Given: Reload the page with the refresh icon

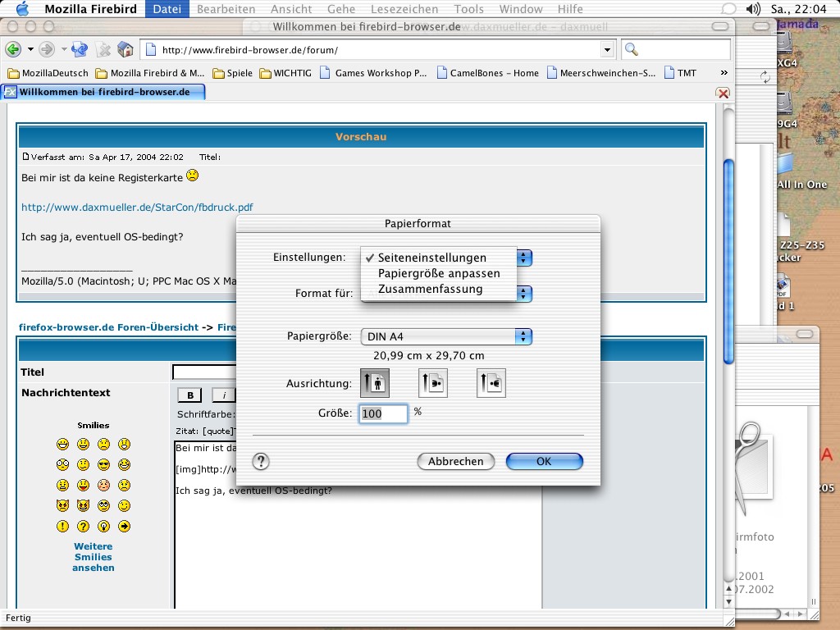Looking at the screenshot, I should (80, 50).
